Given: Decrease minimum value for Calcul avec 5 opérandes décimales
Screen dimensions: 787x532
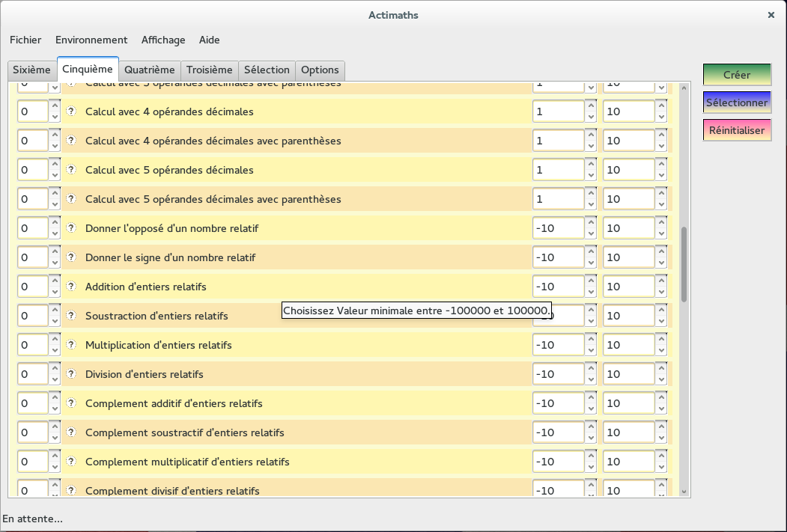Looking at the screenshot, I should 591,175.
